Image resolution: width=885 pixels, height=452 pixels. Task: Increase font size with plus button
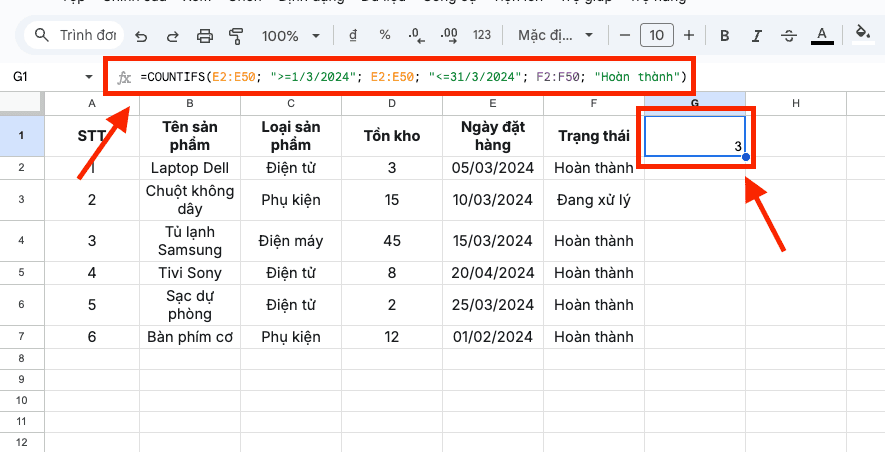click(689, 36)
